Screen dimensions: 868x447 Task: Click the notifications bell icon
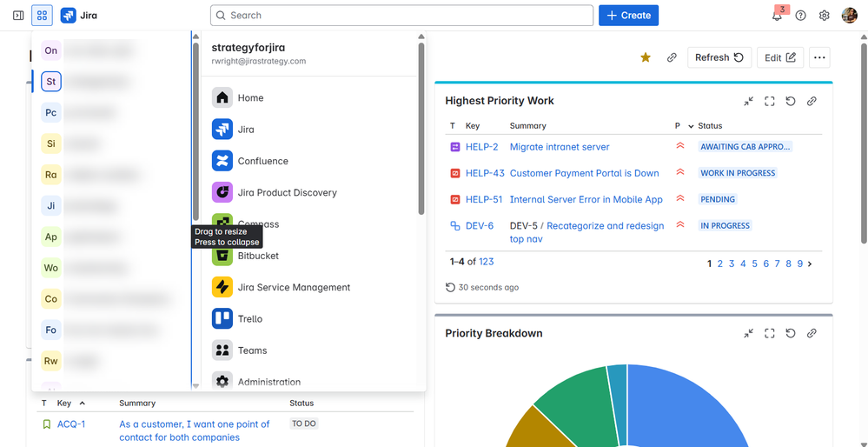tap(777, 16)
